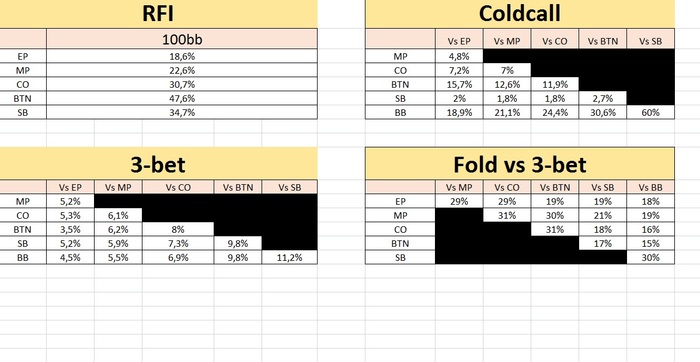Viewport: 700px width, 362px height.
Task: Select the EP RFI cell 18,6%
Action: 182,56
